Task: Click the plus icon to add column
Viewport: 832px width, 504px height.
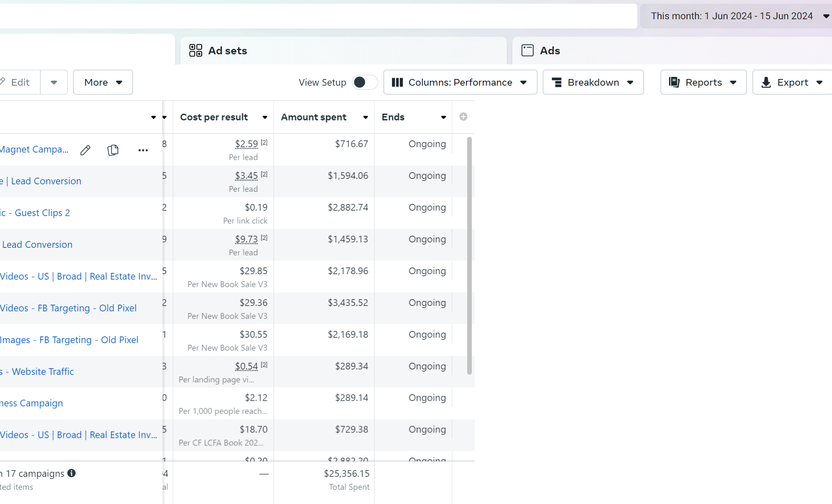Action: (463, 117)
